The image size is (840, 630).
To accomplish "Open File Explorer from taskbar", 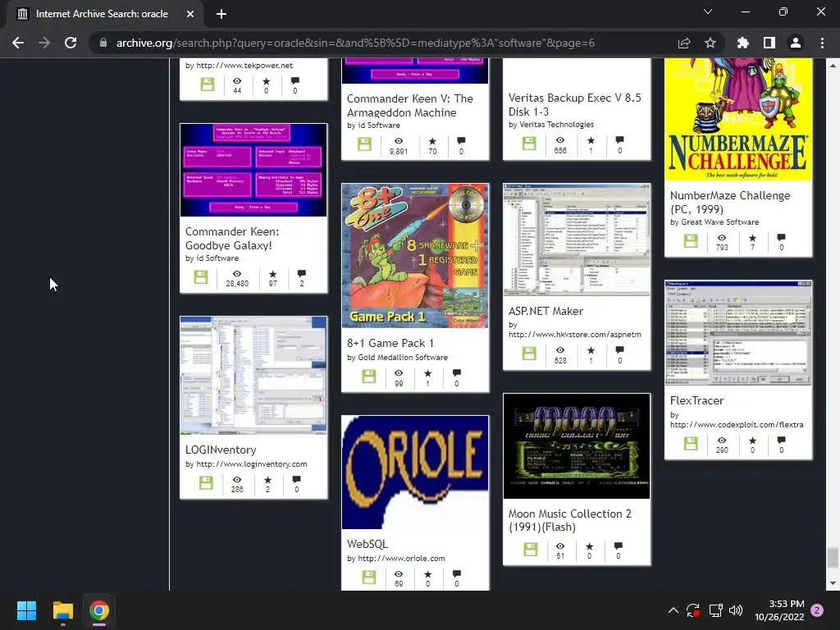I will pyautogui.click(x=62, y=610).
